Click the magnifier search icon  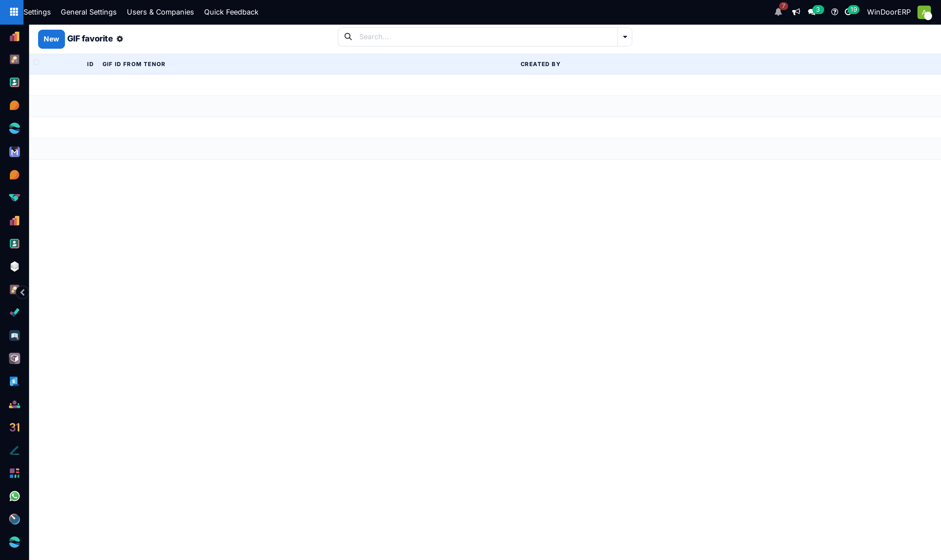(x=348, y=37)
